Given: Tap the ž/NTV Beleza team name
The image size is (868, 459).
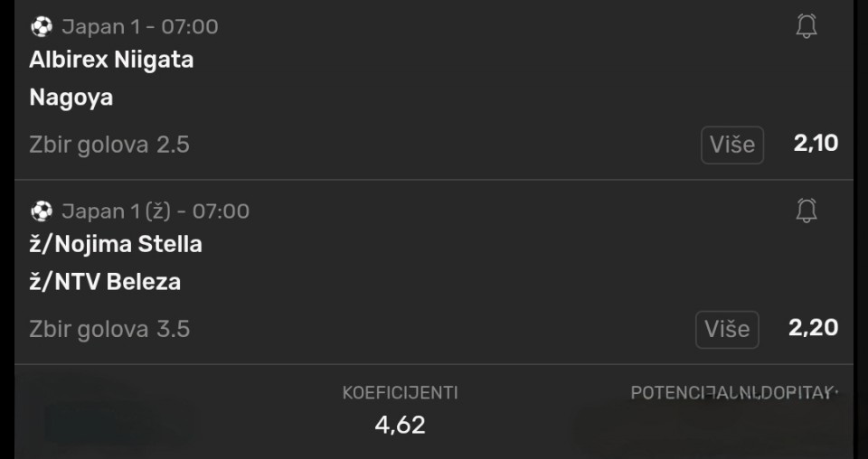Looking at the screenshot, I should click(x=105, y=282).
